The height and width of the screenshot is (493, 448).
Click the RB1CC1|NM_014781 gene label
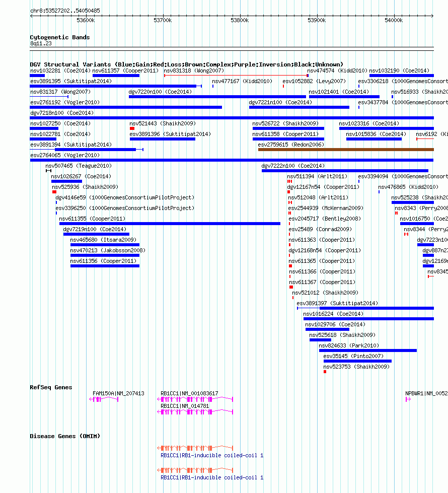(185, 406)
